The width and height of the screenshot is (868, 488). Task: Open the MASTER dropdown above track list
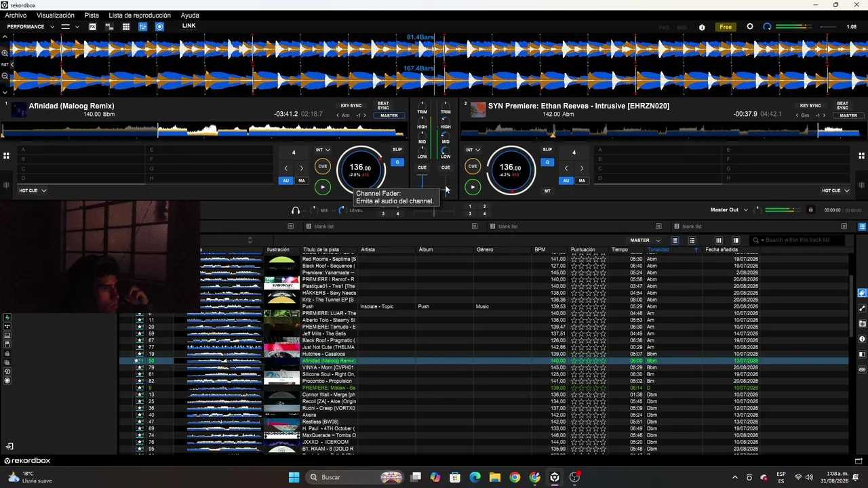(645, 240)
